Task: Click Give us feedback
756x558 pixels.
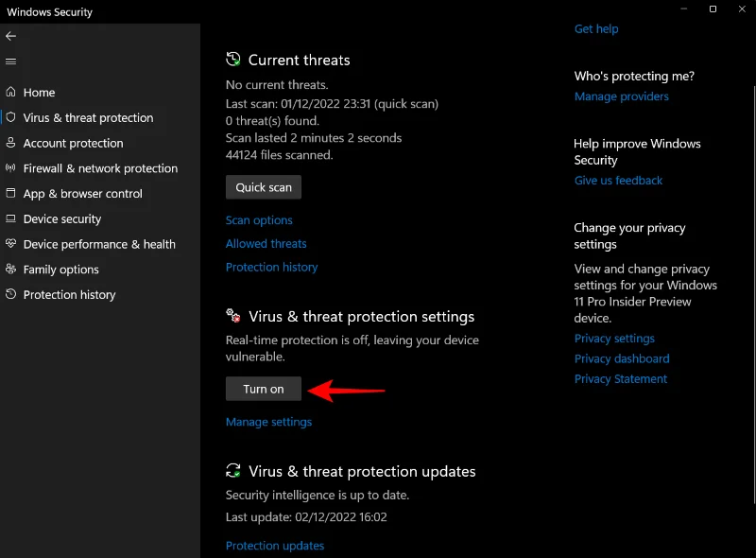Action: [618, 180]
